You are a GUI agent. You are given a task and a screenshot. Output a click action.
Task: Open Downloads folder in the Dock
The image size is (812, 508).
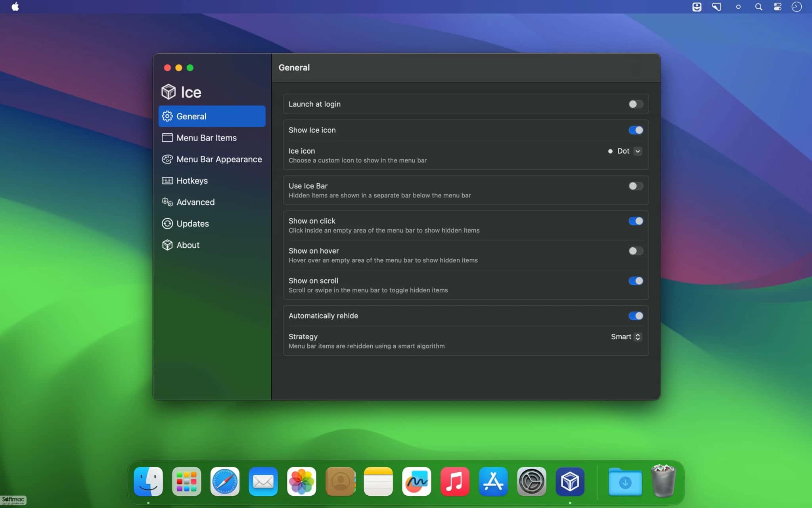(x=625, y=481)
